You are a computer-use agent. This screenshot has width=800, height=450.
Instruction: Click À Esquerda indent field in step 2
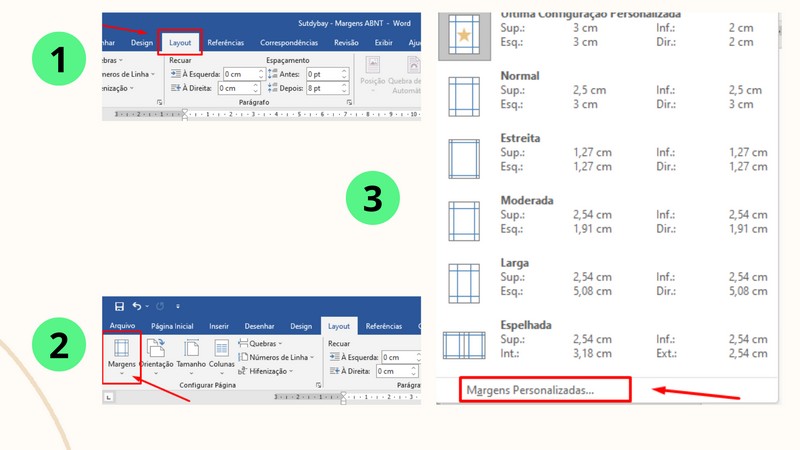point(400,357)
